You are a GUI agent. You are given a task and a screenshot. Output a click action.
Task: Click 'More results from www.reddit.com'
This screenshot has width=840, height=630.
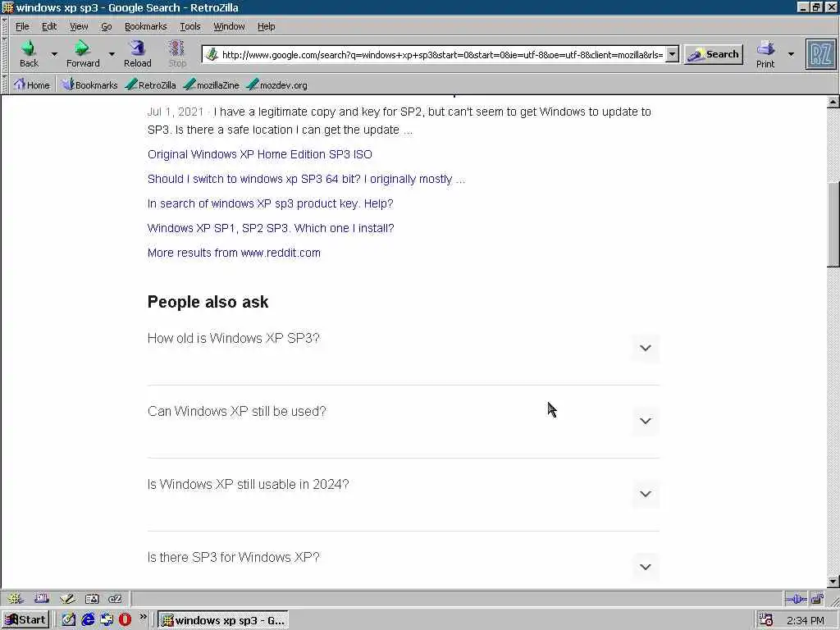tap(234, 253)
